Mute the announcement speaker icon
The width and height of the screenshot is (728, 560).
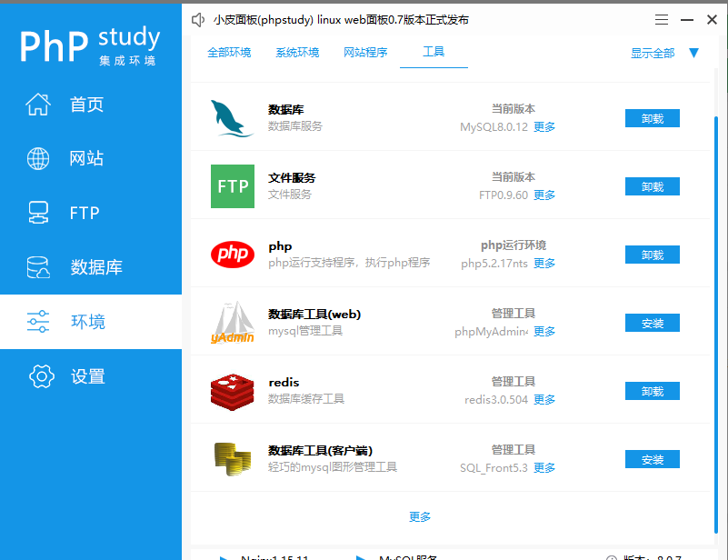[x=198, y=19]
